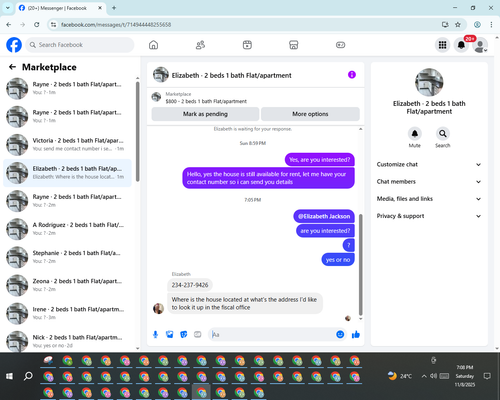
Task: Open Zeona's conversation in the list
Action: point(68,285)
